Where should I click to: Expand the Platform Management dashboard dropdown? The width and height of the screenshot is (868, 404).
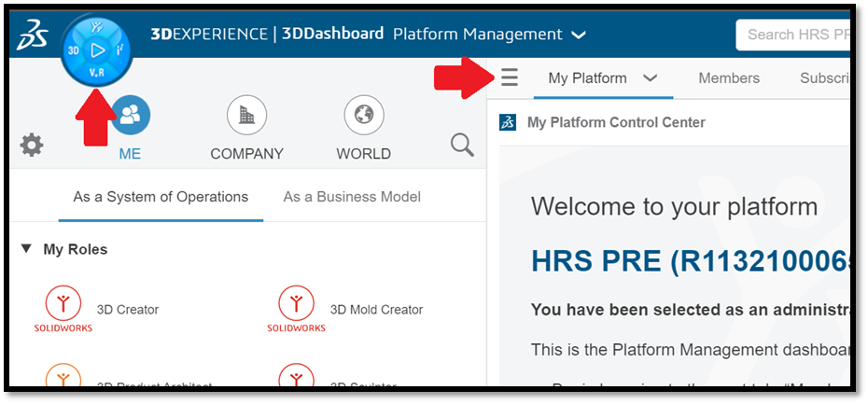click(579, 35)
